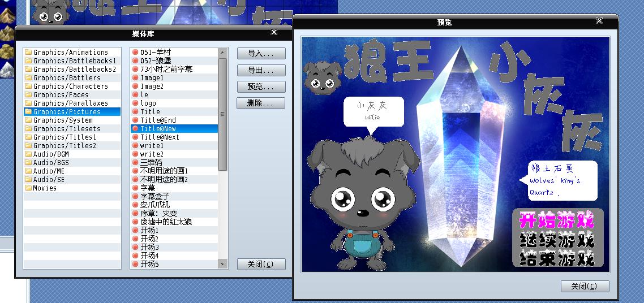The width and height of the screenshot is (644, 303).
Task: Select file Image2
Action: click(x=174, y=86)
